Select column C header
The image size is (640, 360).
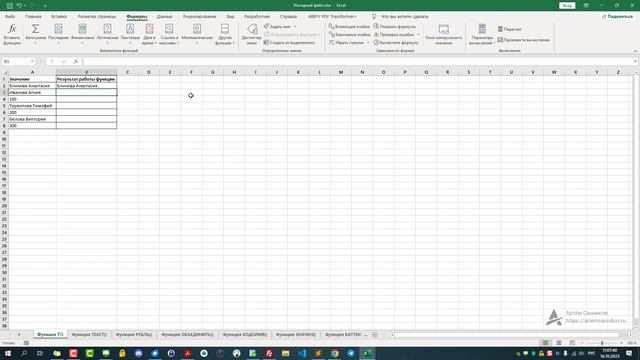click(x=127, y=72)
